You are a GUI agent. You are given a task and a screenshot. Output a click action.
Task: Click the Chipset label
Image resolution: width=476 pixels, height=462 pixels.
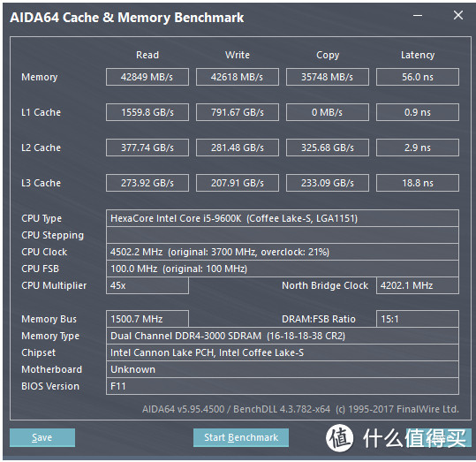(39, 352)
